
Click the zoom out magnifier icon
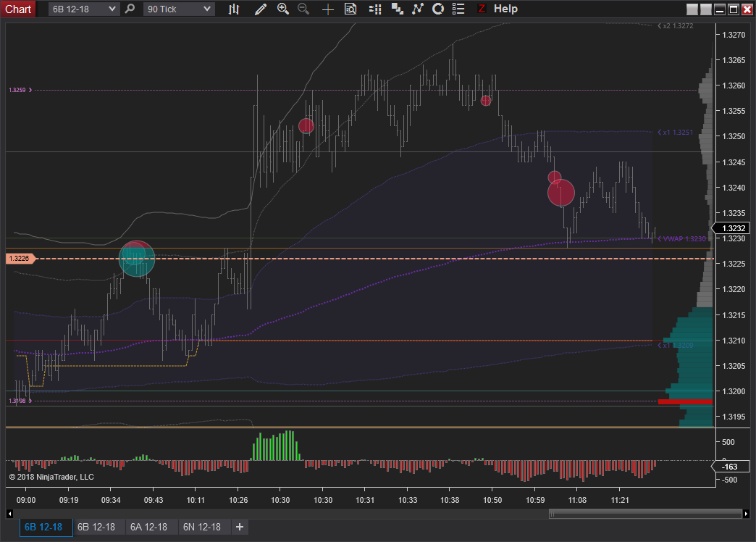[x=303, y=9]
